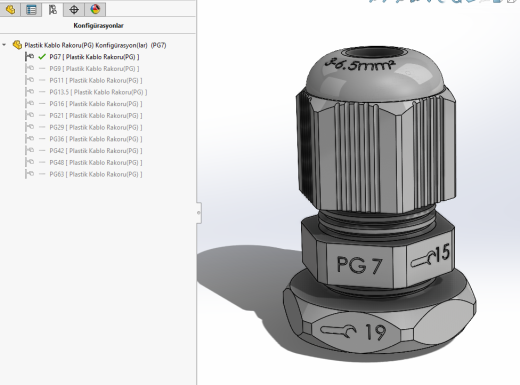Select the PG29 configuration item
Screen dimensions: 520x385
point(96,127)
